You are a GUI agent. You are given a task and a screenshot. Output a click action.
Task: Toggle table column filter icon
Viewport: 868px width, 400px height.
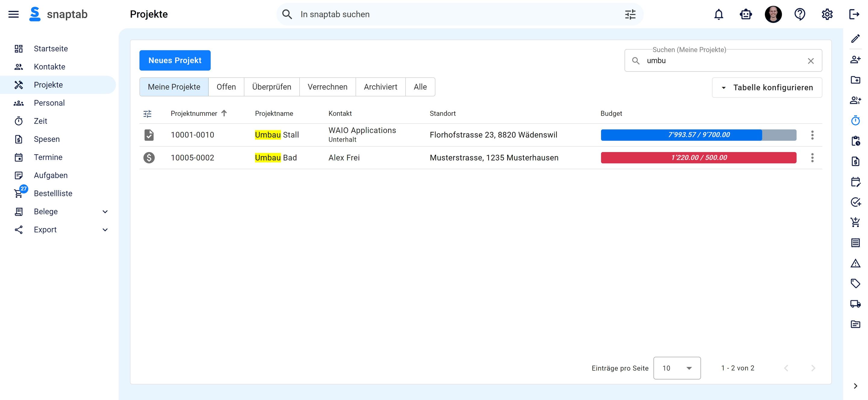(x=147, y=114)
